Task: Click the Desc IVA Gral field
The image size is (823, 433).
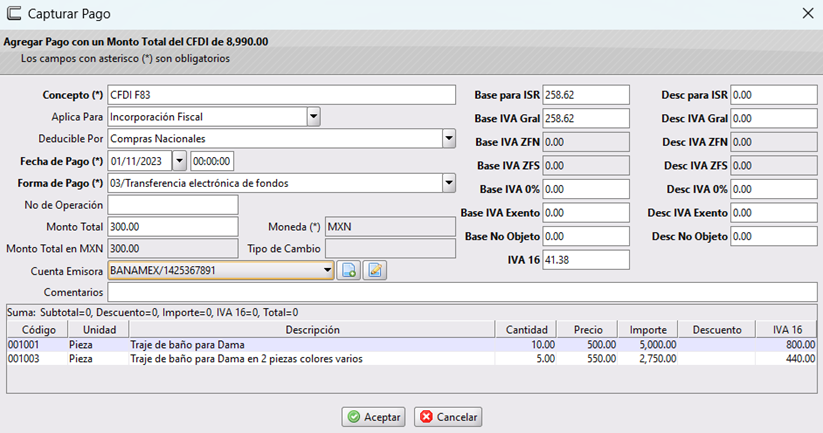Action: tap(774, 119)
